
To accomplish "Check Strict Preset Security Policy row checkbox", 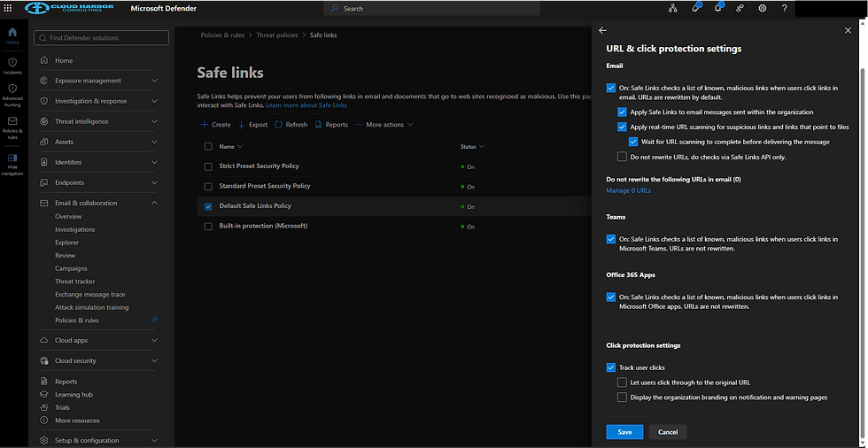I will (x=208, y=166).
